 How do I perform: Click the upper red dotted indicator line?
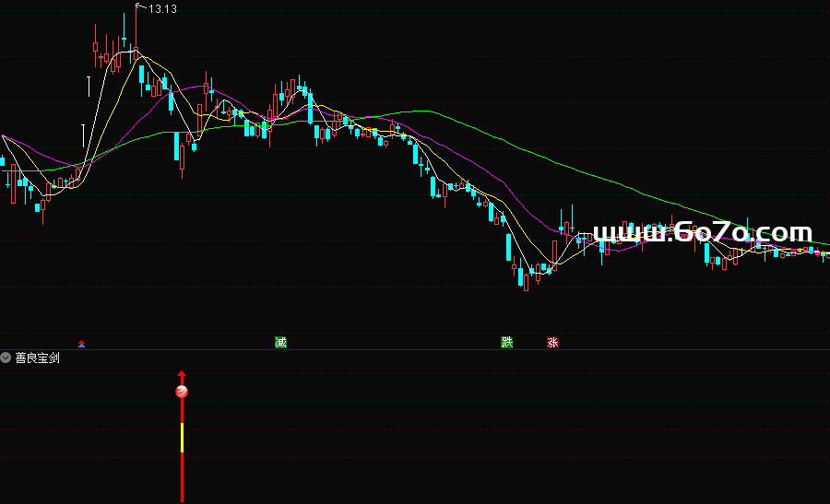coord(461,430)
